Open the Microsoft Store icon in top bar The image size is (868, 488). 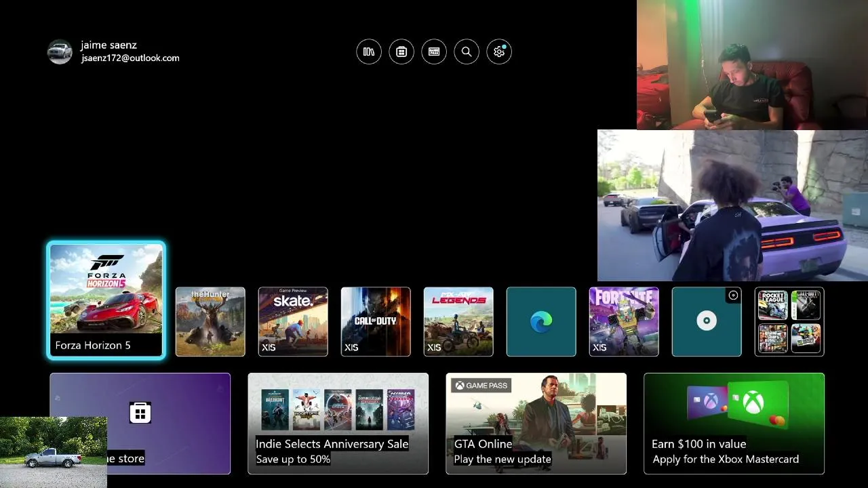coord(401,52)
